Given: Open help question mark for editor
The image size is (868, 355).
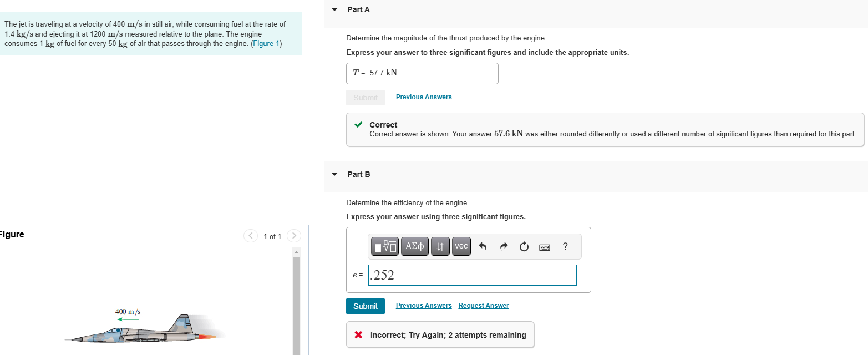Looking at the screenshot, I should 565,246.
